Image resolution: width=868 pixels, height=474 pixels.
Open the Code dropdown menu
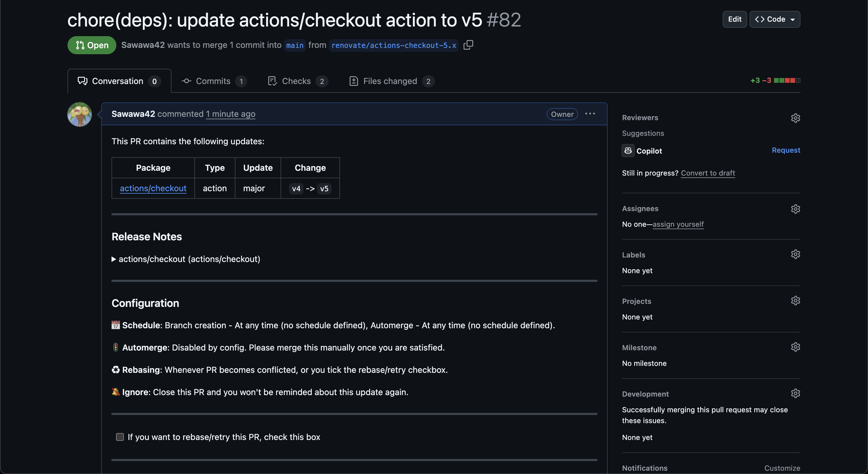[x=775, y=19]
